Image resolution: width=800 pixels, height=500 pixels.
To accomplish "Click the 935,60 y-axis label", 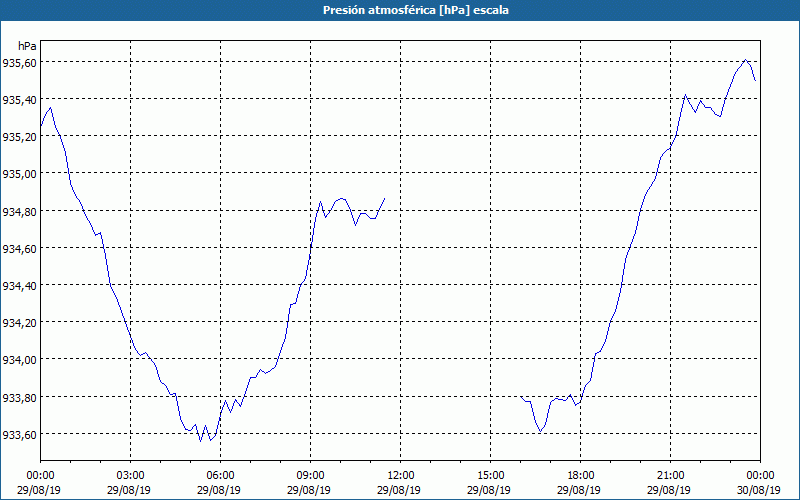I will click(20, 63).
